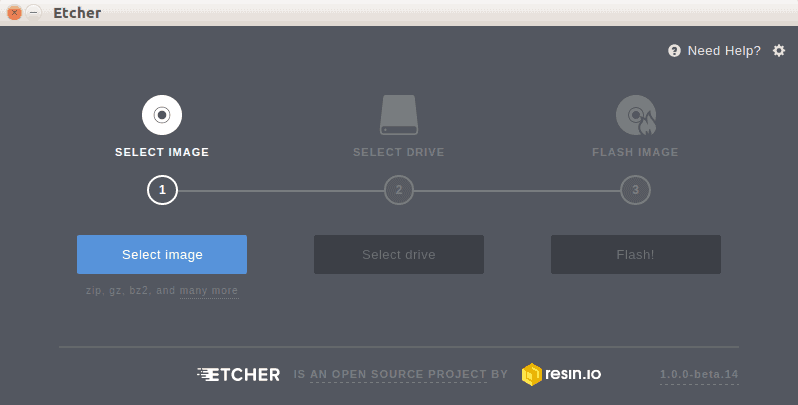Click the blue Select image button
The width and height of the screenshot is (798, 405).
162,254
